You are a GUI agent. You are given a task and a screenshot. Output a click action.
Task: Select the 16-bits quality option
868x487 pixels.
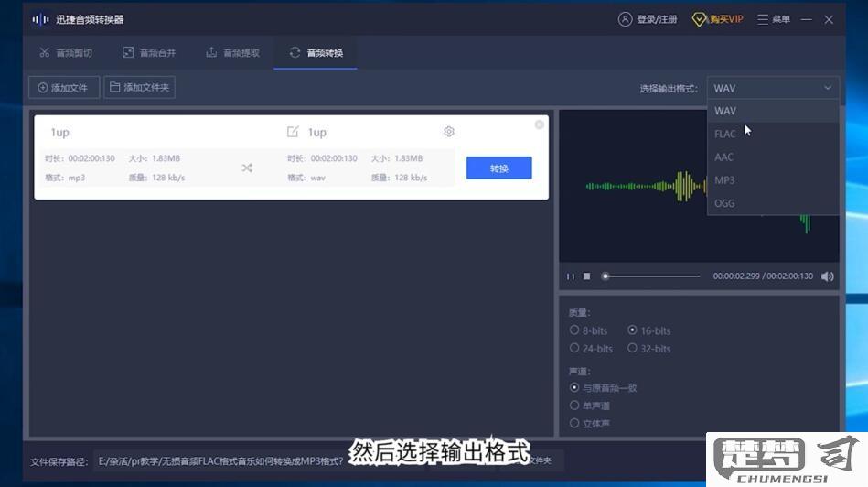tap(649, 330)
